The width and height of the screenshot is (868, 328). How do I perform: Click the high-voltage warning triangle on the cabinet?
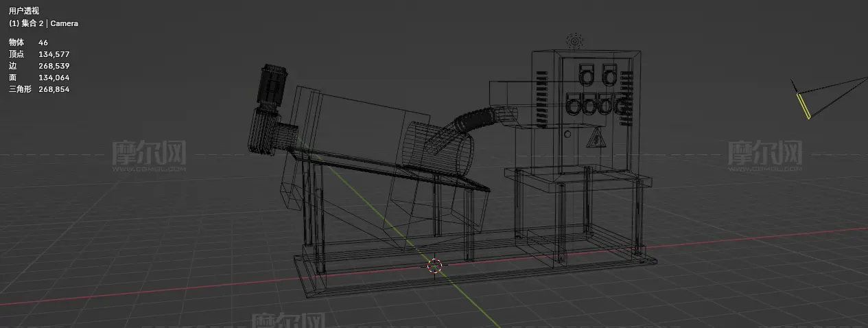596,141
